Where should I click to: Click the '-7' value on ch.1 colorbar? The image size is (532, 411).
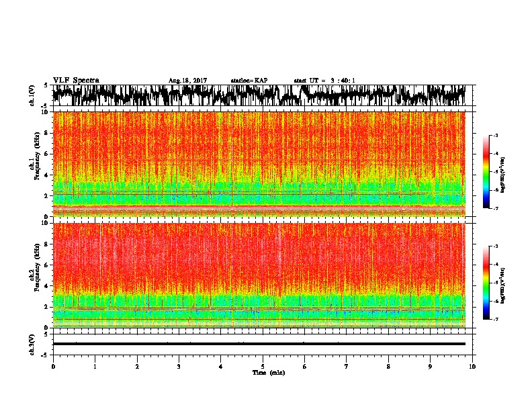[x=496, y=208]
